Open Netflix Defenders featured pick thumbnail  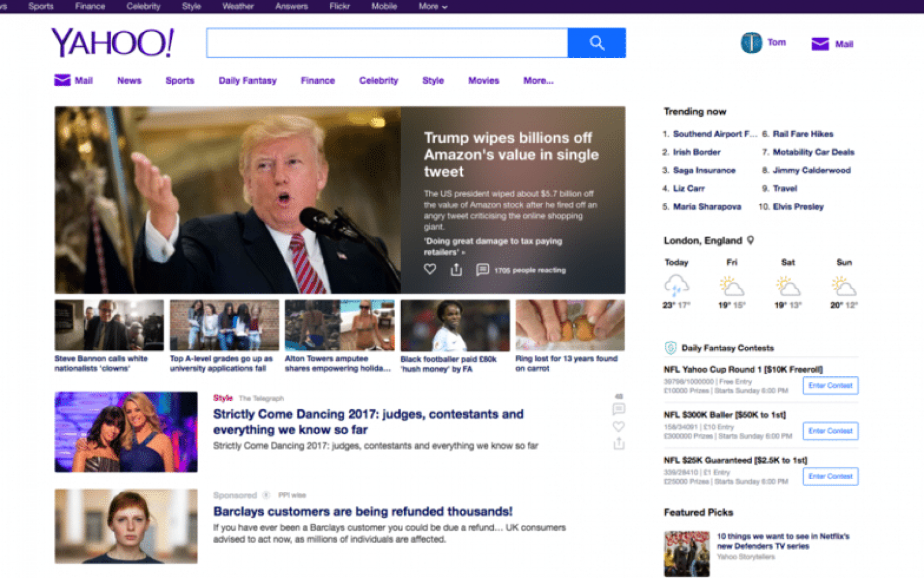click(687, 554)
